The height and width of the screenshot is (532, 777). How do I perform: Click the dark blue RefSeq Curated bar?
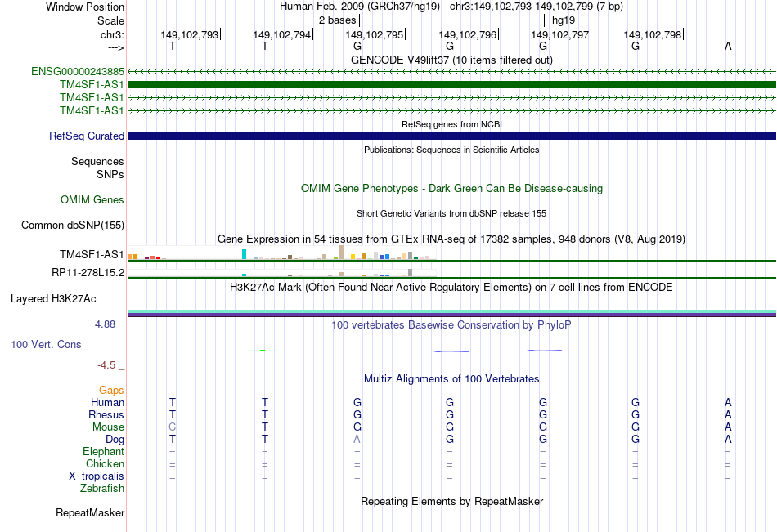tap(451, 136)
